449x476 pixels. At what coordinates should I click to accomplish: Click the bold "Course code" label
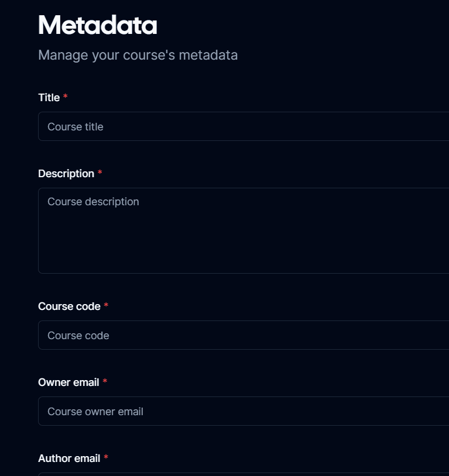69,306
